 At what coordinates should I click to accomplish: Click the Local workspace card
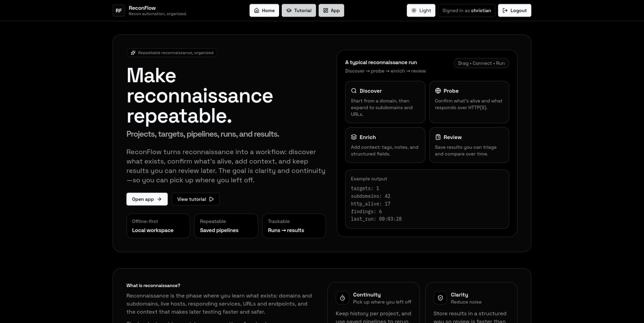click(x=158, y=226)
